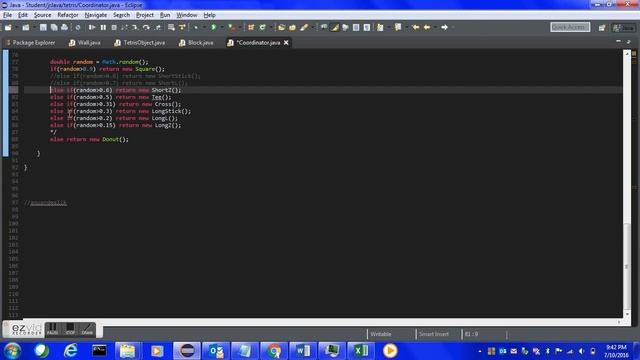Open the Window menu
640x360 pixels.
point(187,15)
